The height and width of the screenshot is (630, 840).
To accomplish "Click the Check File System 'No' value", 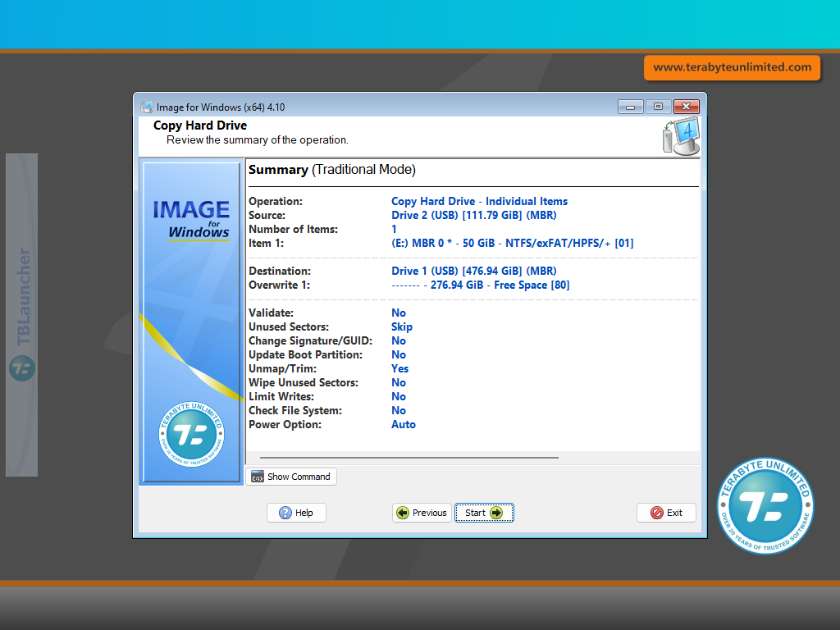I will coord(399,410).
